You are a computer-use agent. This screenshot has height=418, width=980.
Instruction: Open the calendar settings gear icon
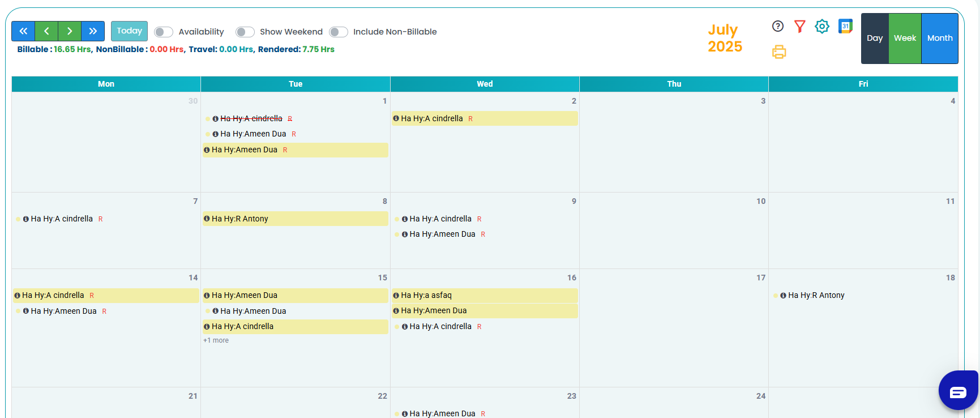[822, 26]
